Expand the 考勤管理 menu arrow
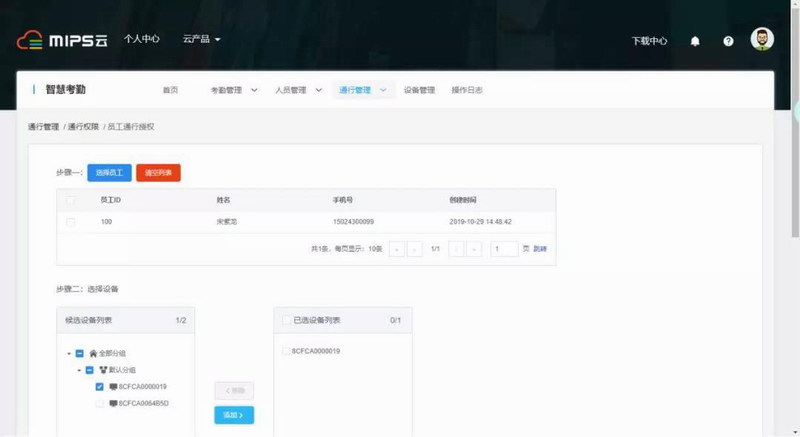This screenshot has width=800, height=437. click(x=254, y=90)
